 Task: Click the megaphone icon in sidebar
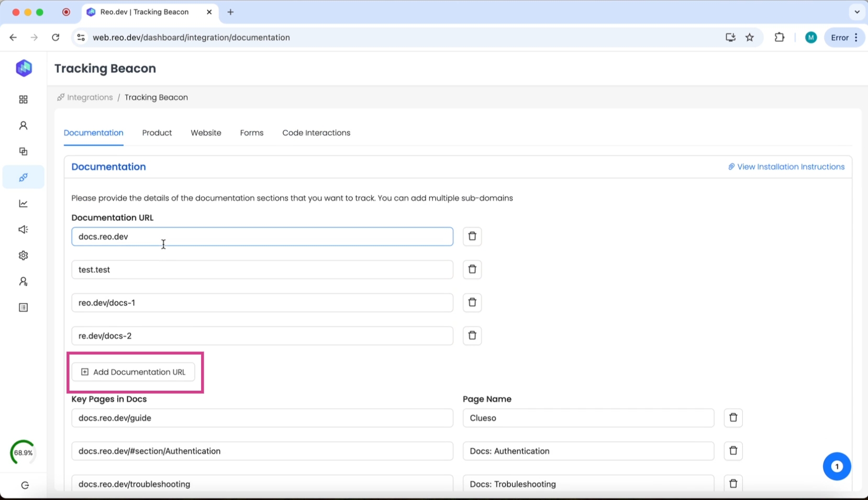click(23, 230)
